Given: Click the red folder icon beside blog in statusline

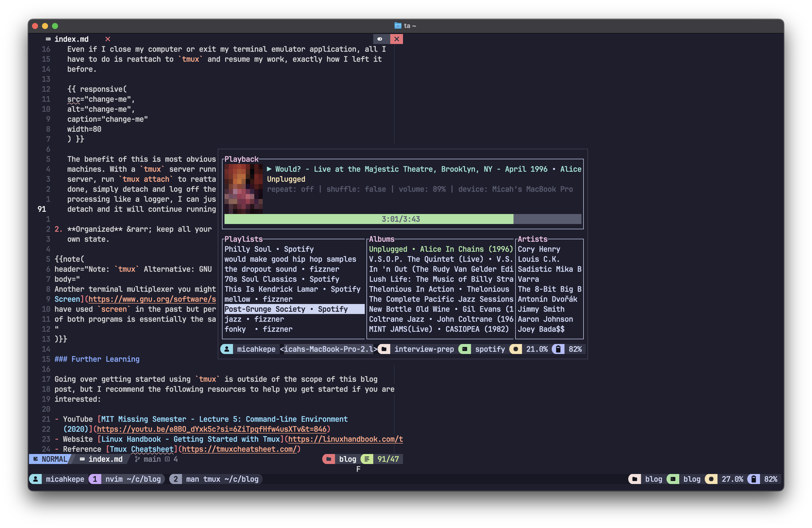Looking at the screenshot, I should pyautogui.click(x=328, y=459).
